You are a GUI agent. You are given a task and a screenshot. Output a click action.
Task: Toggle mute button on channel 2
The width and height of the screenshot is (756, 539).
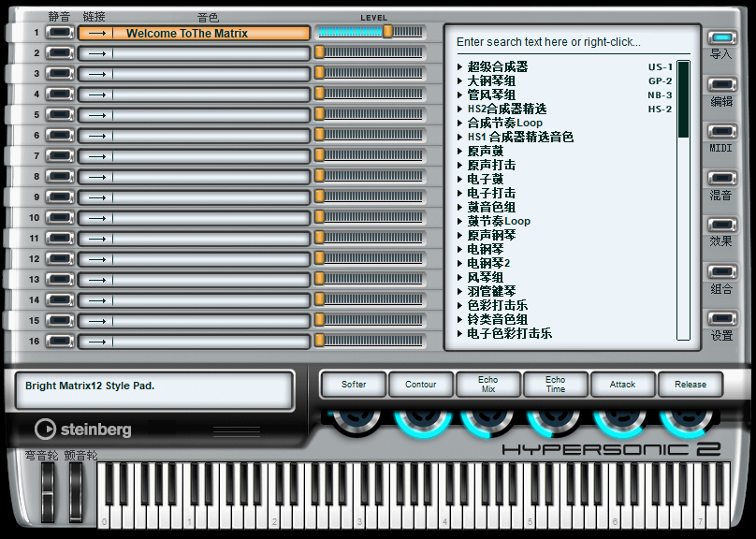coord(60,53)
